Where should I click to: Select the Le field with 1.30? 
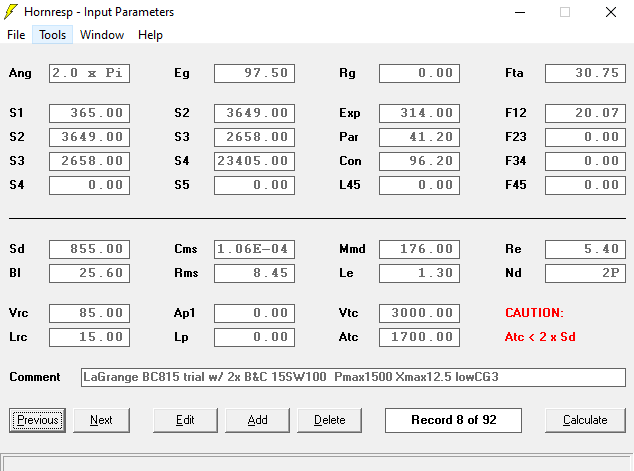[419, 273]
